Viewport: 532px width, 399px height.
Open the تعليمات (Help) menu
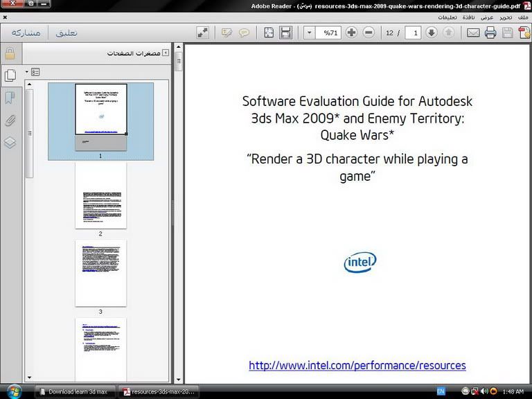447,17
